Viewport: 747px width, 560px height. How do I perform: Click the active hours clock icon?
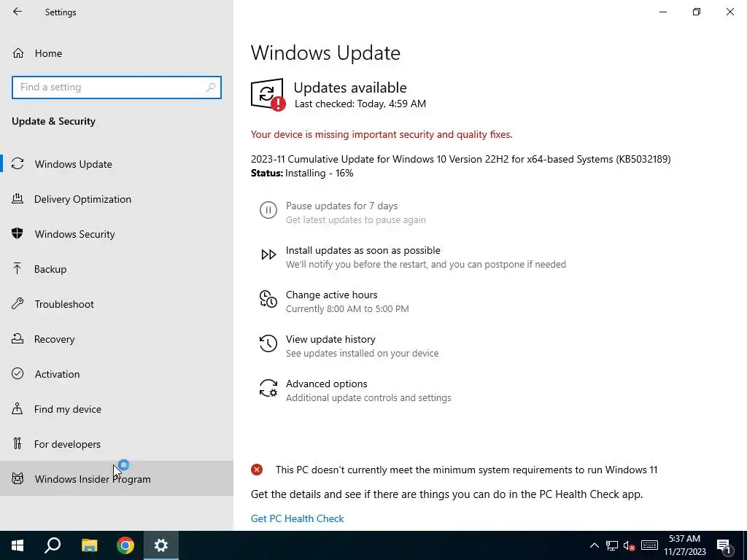pyautogui.click(x=268, y=299)
